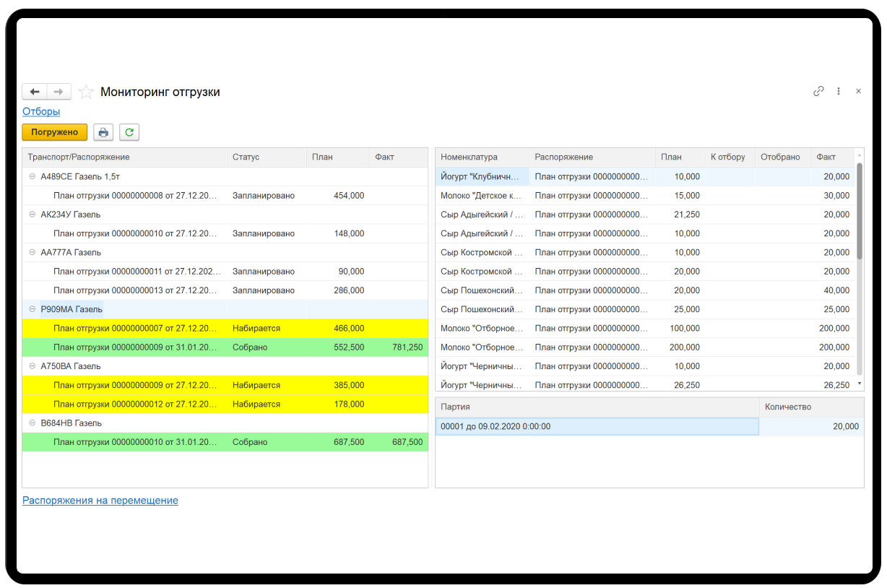
Task: Select План отгрузки 00000000010 от 31.01 row
Action: pyautogui.click(x=225, y=441)
